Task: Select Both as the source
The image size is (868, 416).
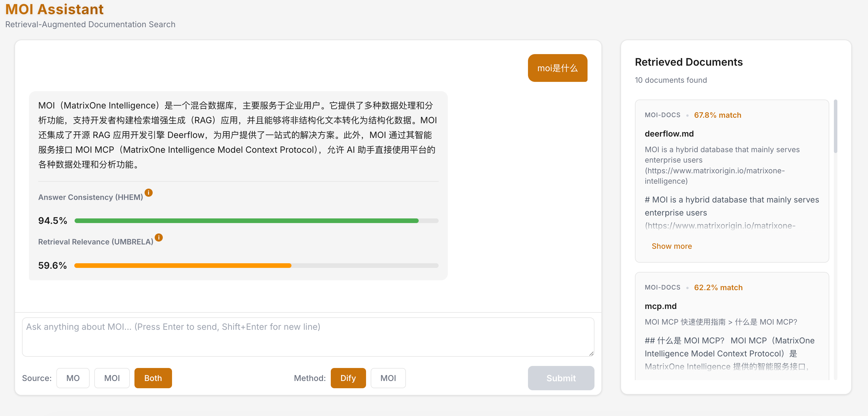Action: (153, 378)
